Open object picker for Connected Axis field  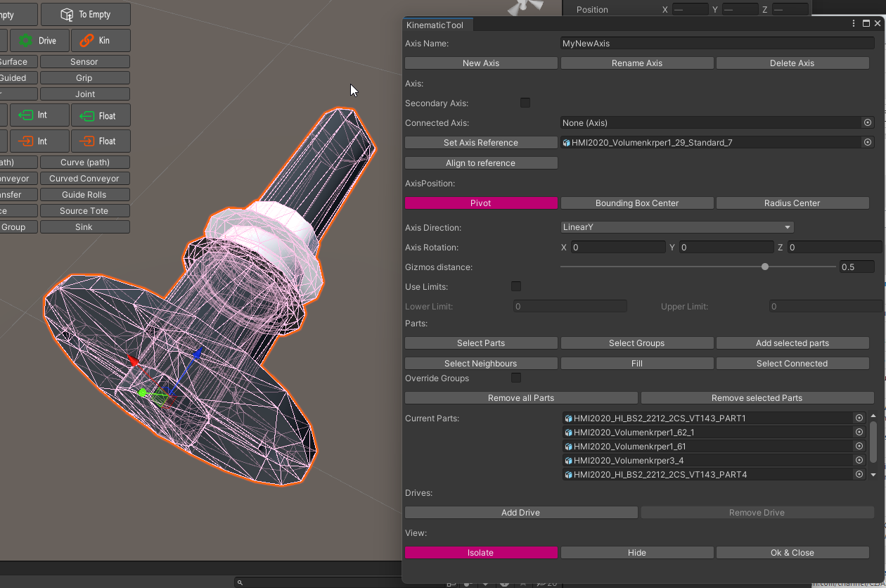tap(868, 122)
